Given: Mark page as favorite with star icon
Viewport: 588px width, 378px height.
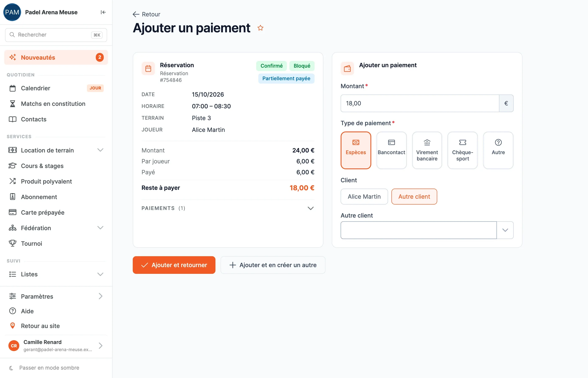Looking at the screenshot, I should pos(260,28).
